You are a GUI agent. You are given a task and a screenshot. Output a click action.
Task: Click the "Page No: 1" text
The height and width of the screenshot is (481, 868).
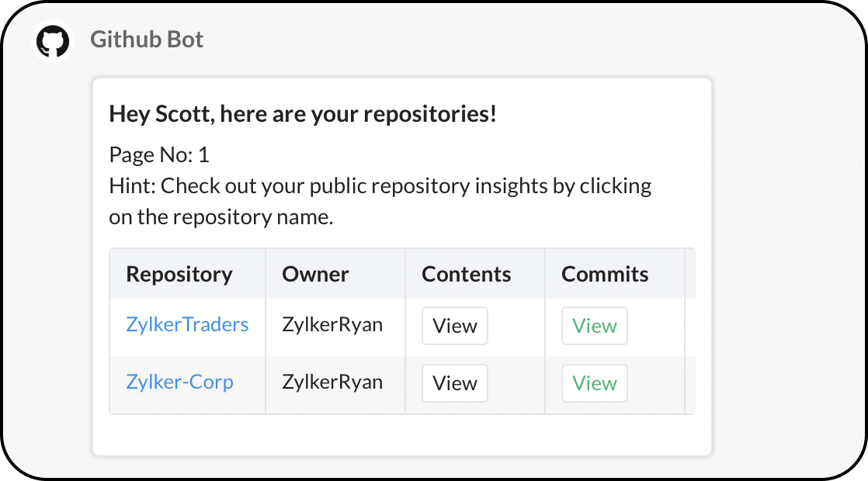tap(159, 155)
